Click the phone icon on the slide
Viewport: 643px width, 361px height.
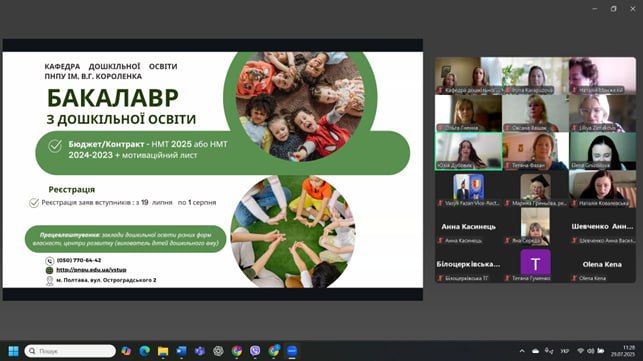click(50, 260)
